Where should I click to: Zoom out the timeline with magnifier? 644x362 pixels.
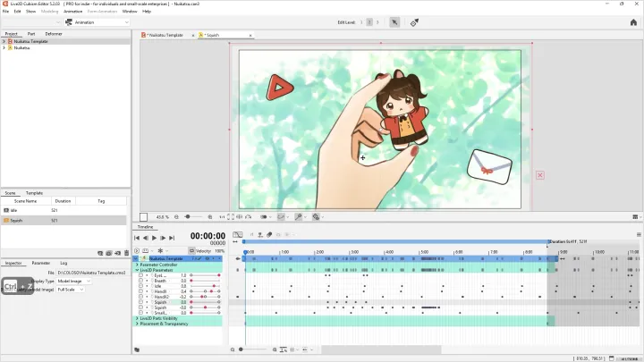pyautogui.click(x=233, y=349)
